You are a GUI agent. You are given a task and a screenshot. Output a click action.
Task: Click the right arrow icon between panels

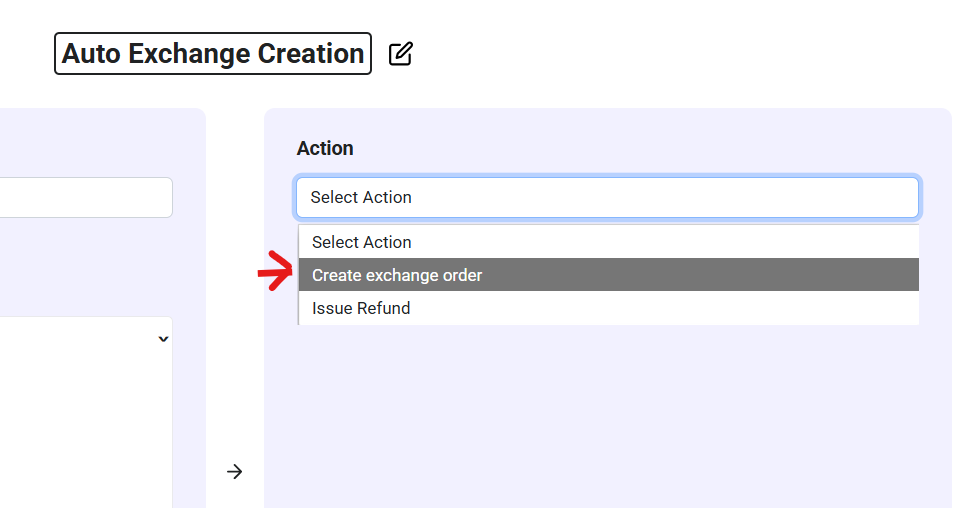coord(234,471)
